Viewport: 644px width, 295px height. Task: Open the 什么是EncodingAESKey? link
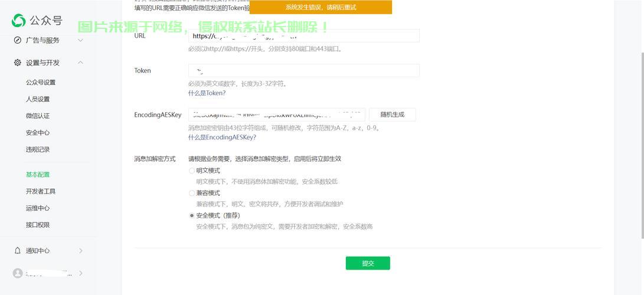point(222,137)
